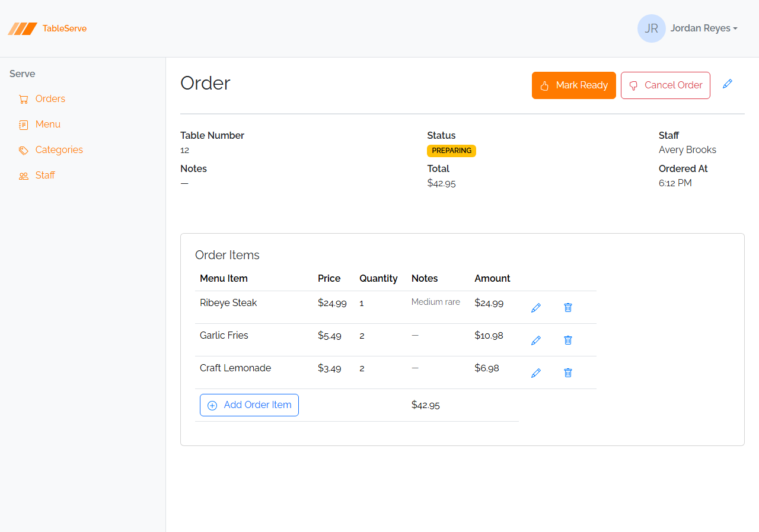Edit the Ribeye Steak order item
The height and width of the screenshot is (532, 759).
pyautogui.click(x=536, y=308)
